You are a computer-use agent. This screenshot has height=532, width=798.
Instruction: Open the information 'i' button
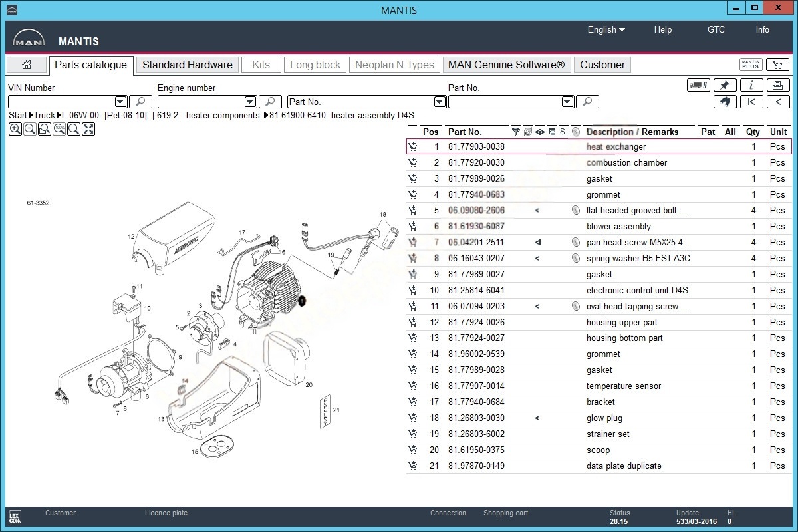point(751,85)
